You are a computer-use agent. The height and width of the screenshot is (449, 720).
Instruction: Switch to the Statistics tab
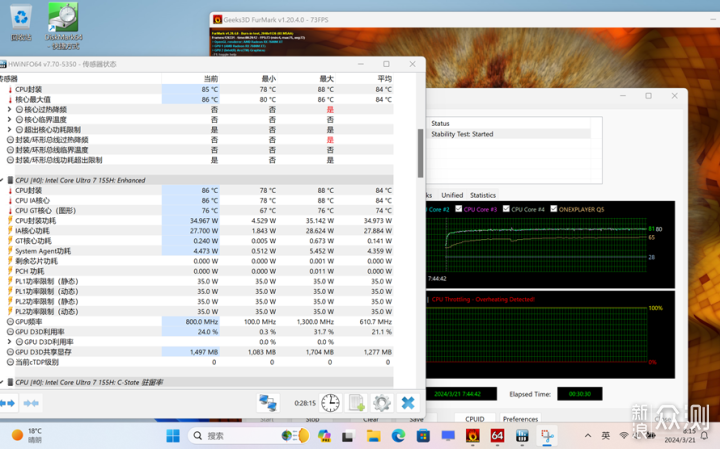(483, 195)
